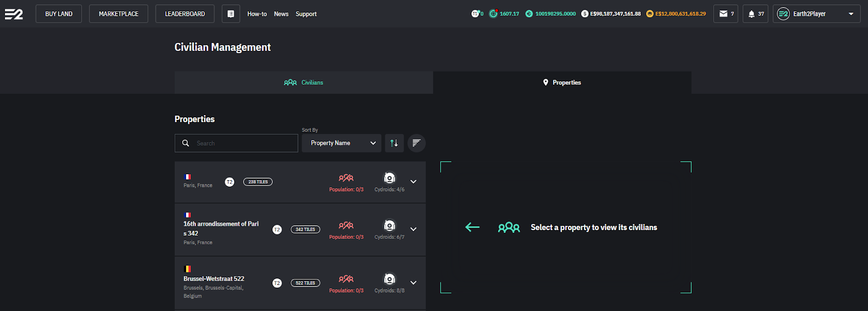Click the BUY LAND button
Image resolution: width=868 pixels, height=311 pixels.
(59, 14)
